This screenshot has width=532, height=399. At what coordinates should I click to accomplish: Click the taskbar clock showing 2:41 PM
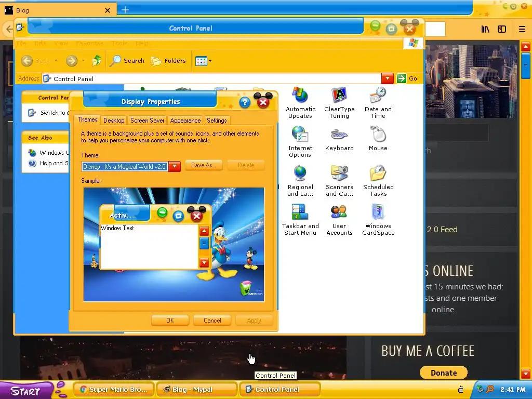(513, 390)
